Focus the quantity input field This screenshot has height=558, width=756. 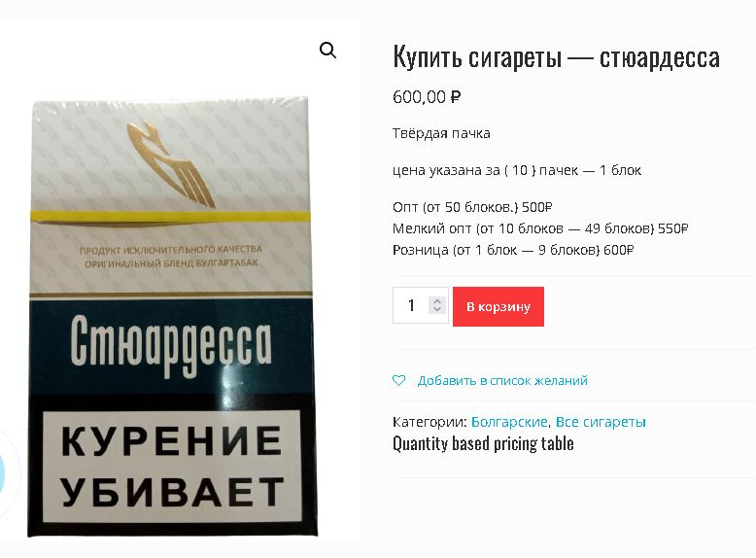click(421, 305)
